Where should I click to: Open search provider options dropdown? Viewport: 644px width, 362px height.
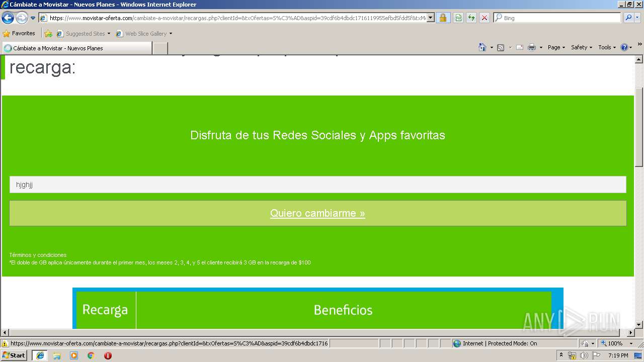tap(637, 18)
